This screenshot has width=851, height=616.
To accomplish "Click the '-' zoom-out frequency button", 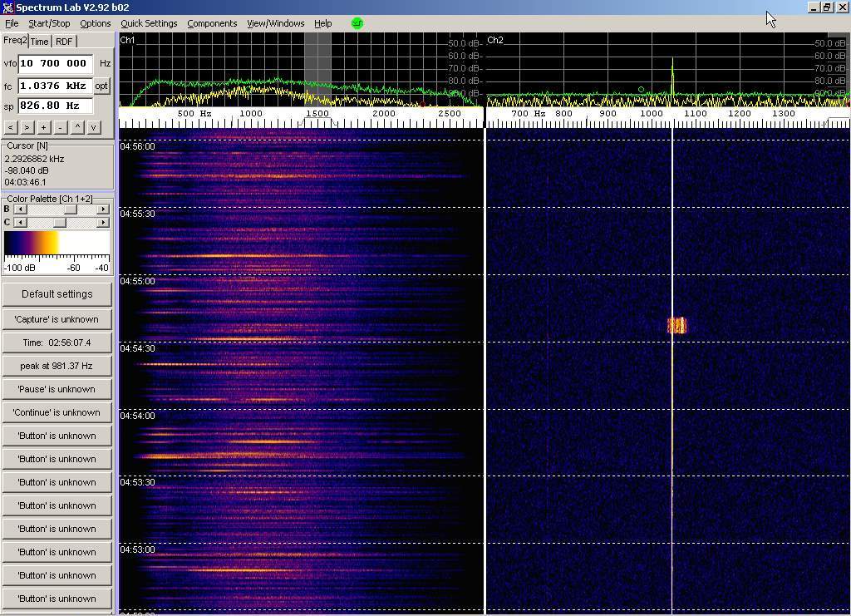I will pyautogui.click(x=60, y=127).
